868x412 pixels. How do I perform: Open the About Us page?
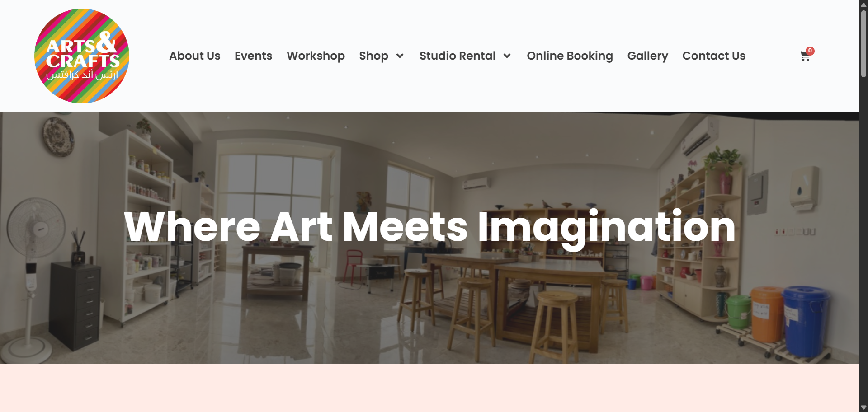194,56
